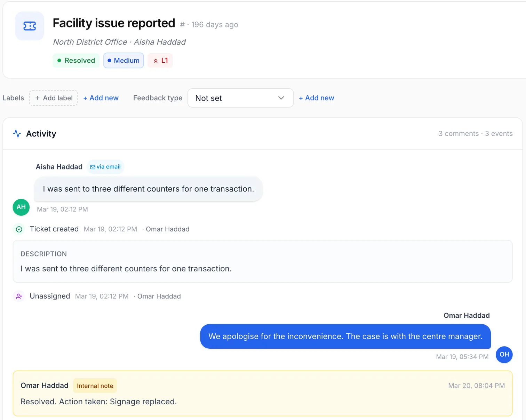Click the OH avatar circle
The height and width of the screenshot is (420, 526).
pos(504,355)
